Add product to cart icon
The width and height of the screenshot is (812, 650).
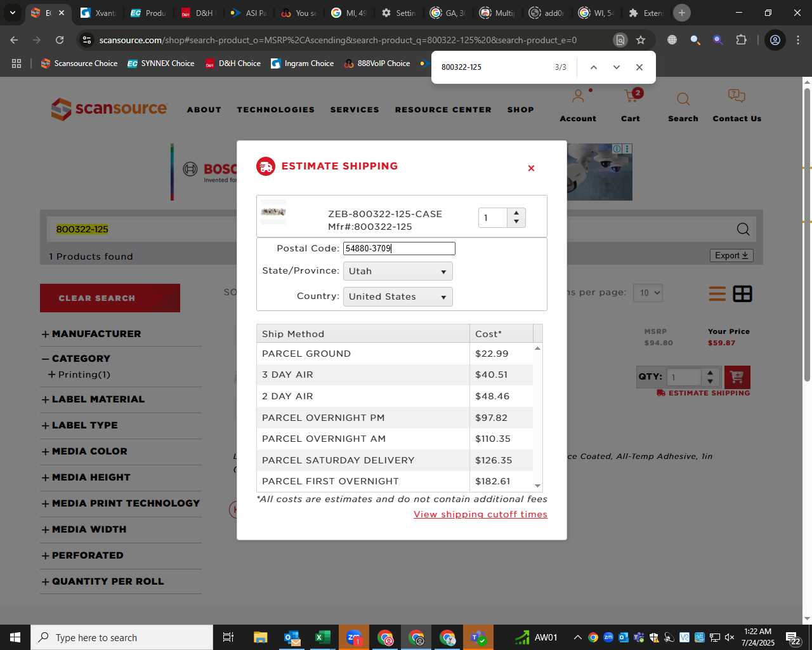(737, 377)
